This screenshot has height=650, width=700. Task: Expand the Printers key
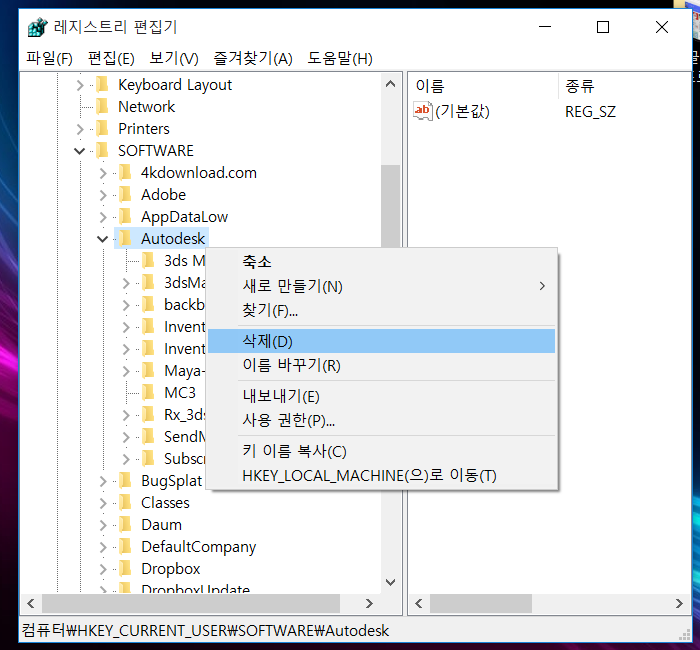point(80,129)
